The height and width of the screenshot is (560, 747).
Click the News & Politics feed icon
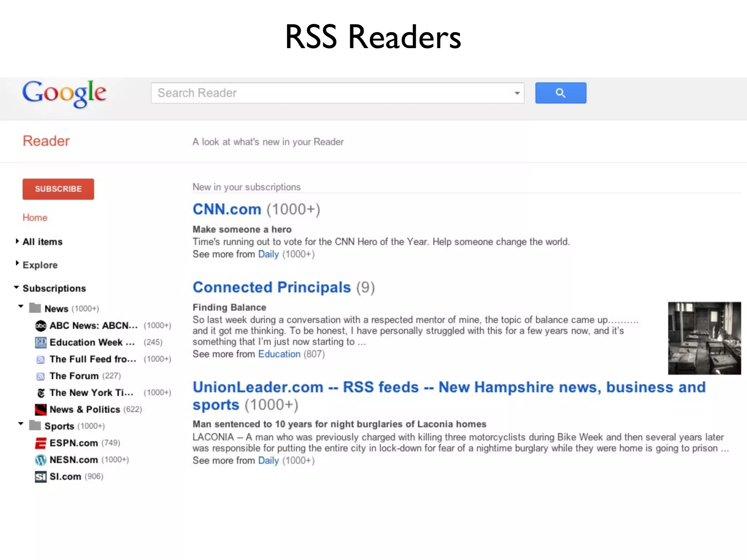tap(41, 410)
